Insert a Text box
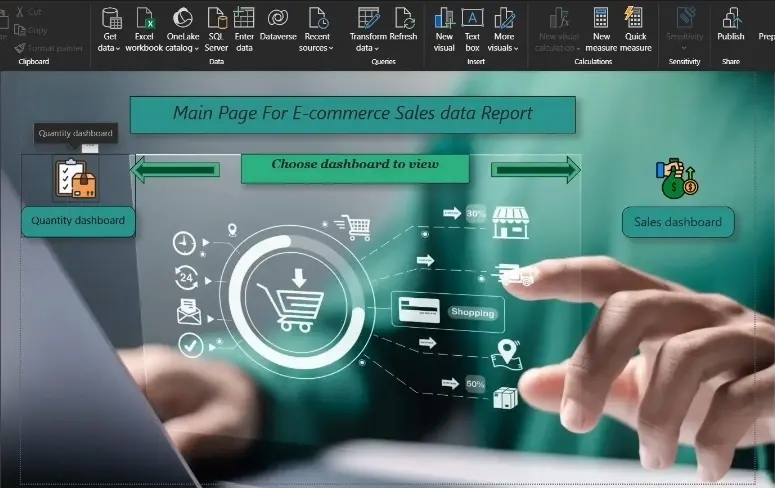Screen dimensions: 775x488 (472, 30)
